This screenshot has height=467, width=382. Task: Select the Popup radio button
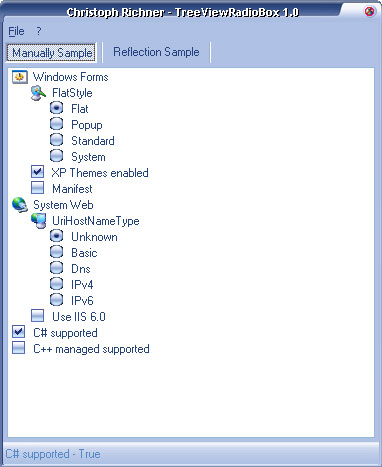(x=56, y=125)
